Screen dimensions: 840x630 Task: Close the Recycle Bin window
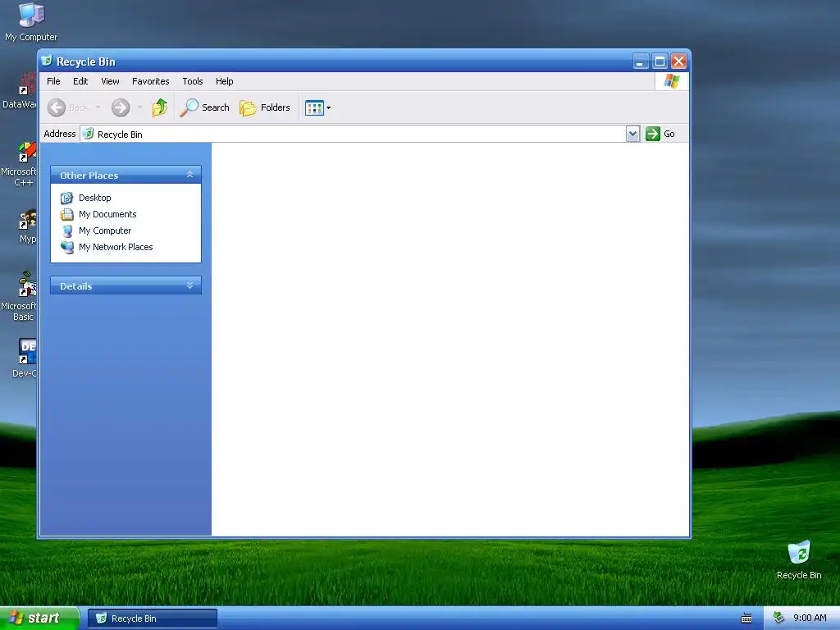tap(678, 62)
